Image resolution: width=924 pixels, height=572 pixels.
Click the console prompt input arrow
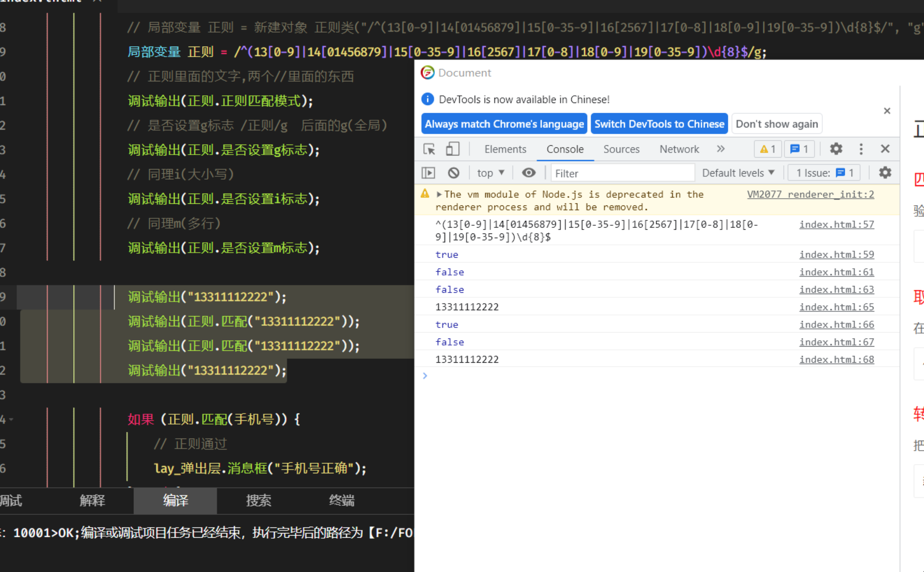(x=425, y=375)
